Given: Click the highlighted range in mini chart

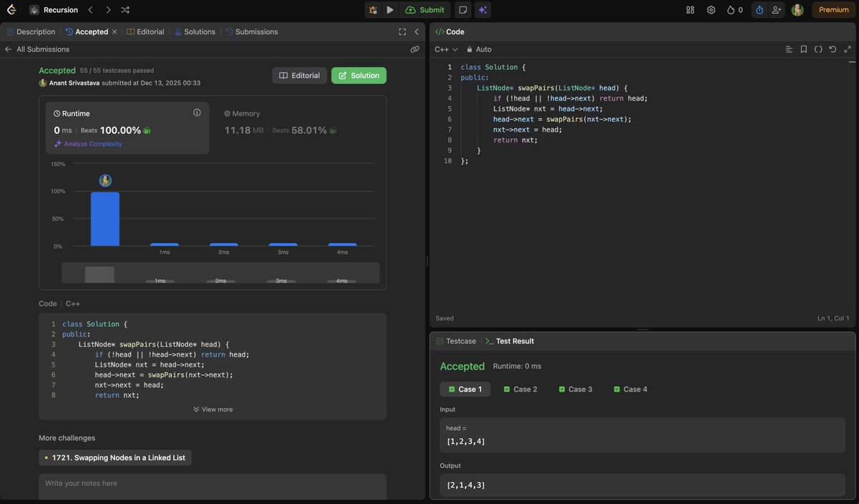Looking at the screenshot, I should click(100, 274).
